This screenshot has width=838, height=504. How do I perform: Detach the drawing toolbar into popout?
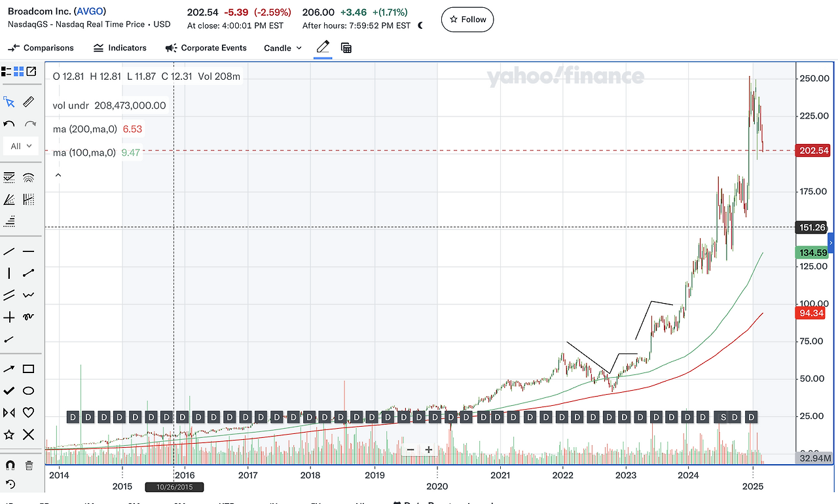click(31, 71)
